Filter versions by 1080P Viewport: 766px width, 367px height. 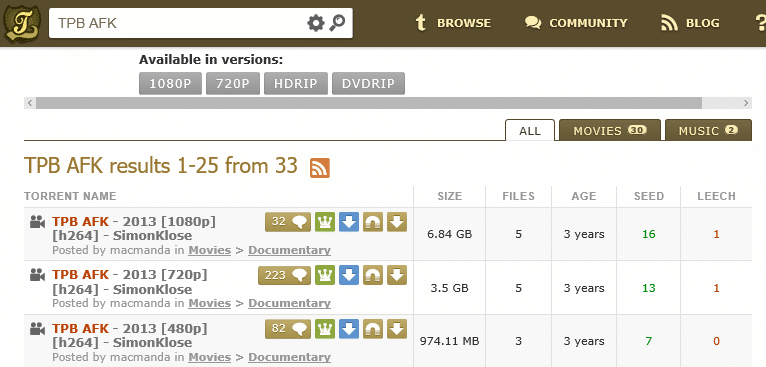click(170, 84)
